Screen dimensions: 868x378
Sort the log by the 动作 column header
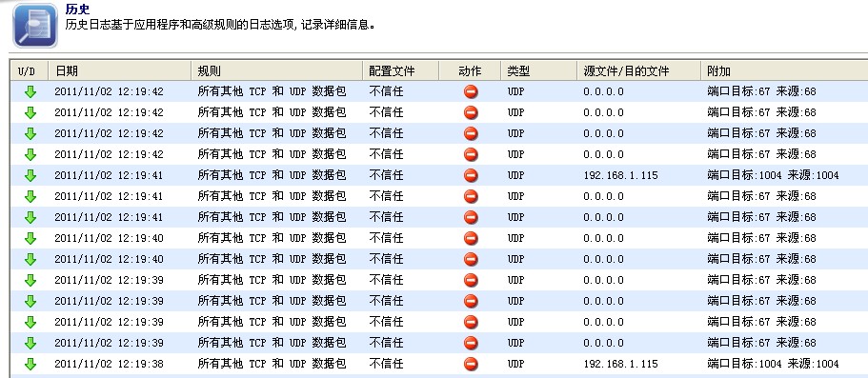(470, 70)
